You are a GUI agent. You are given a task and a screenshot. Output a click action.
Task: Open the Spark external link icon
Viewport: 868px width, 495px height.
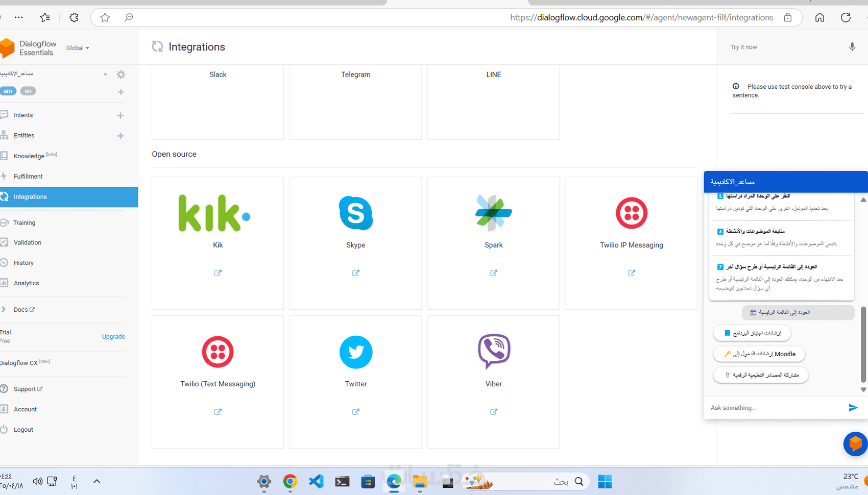[x=494, y=273]
